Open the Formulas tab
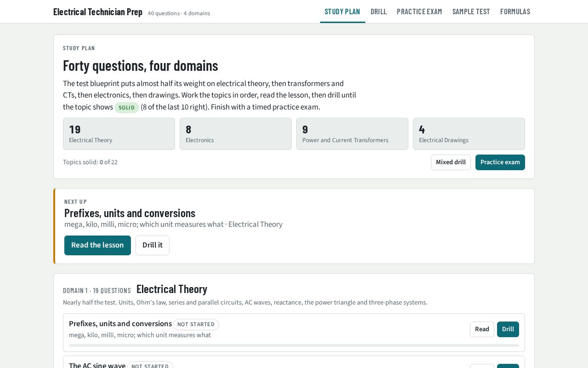 click(x=515, y=11)
